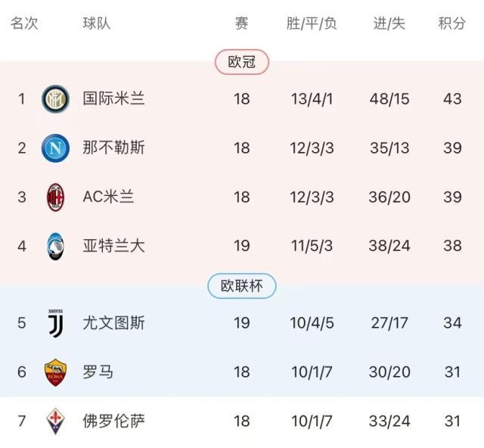The height and width of the screenshot is (448, 484).
Task: Click the Fiorentina club logo
Action: tap(55, 421)
